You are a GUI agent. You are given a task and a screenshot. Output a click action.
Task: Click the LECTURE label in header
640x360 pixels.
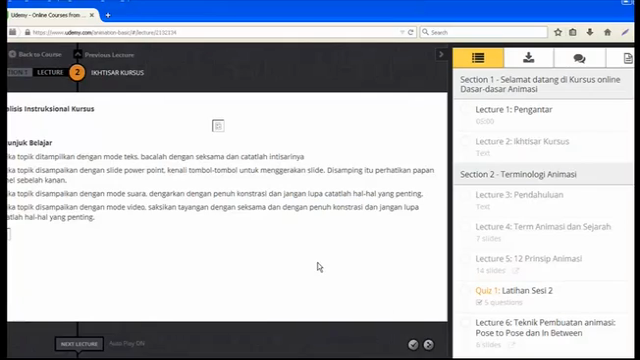coord(50,72)
